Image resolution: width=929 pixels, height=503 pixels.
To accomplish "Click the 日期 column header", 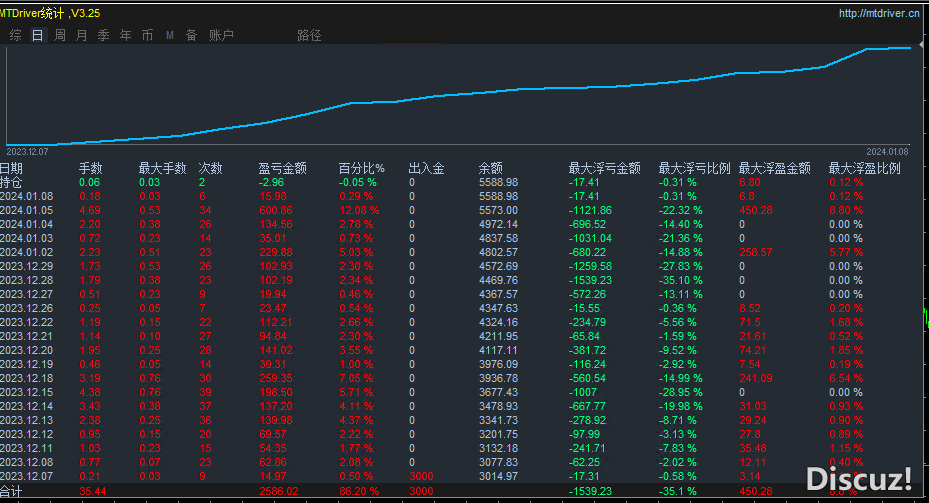I will tap(11, 168).
